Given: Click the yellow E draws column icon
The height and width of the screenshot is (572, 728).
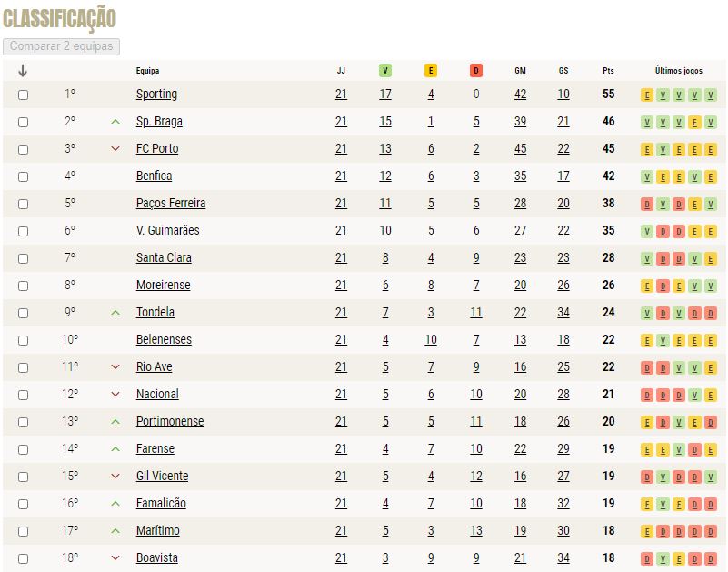Looking at the screenshot, I should click(x=431, y=71).
